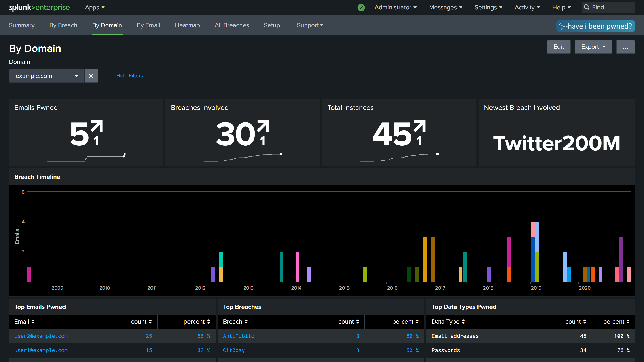Viewport: 644px width, 362px height.
Task: Click the green health status check icon
Action: (361, 8)
